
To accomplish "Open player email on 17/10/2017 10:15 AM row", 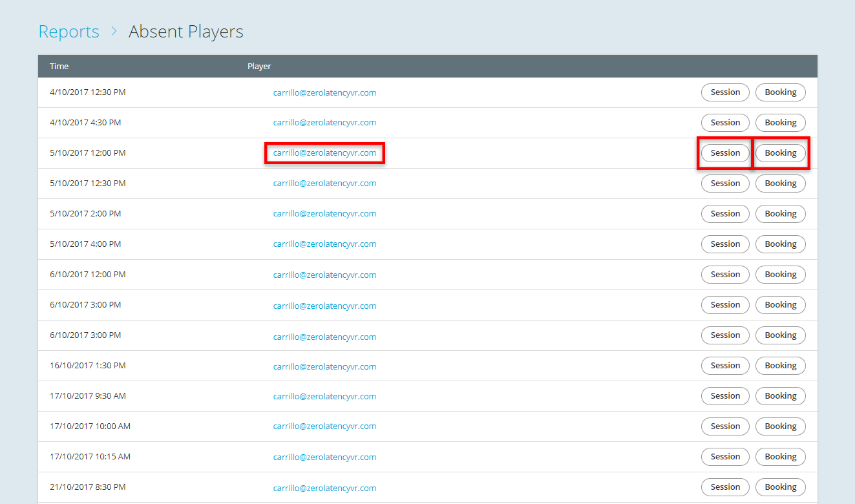I will [x=324, y=457].
